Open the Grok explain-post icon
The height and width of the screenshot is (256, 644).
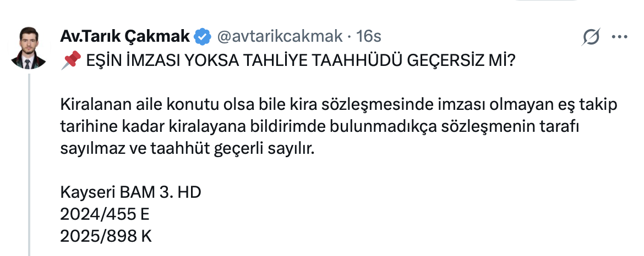click(591, 38)
